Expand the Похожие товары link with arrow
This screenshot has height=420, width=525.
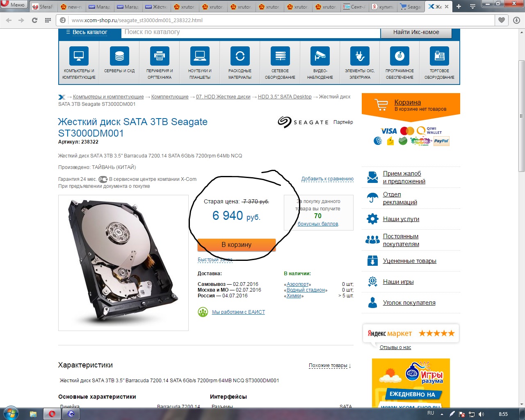(330, 365)
